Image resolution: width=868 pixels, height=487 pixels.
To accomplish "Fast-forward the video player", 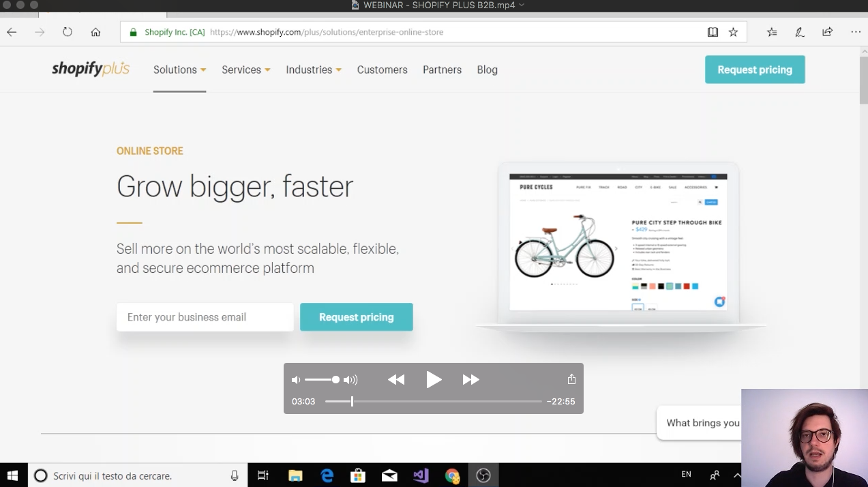I will tap(470, 380).
